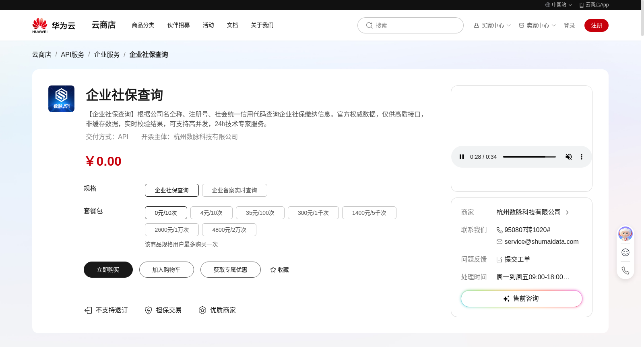The image size is (644, 347).
Task: Click the 不支持退订 icon
Action: [x=88, y=310]
